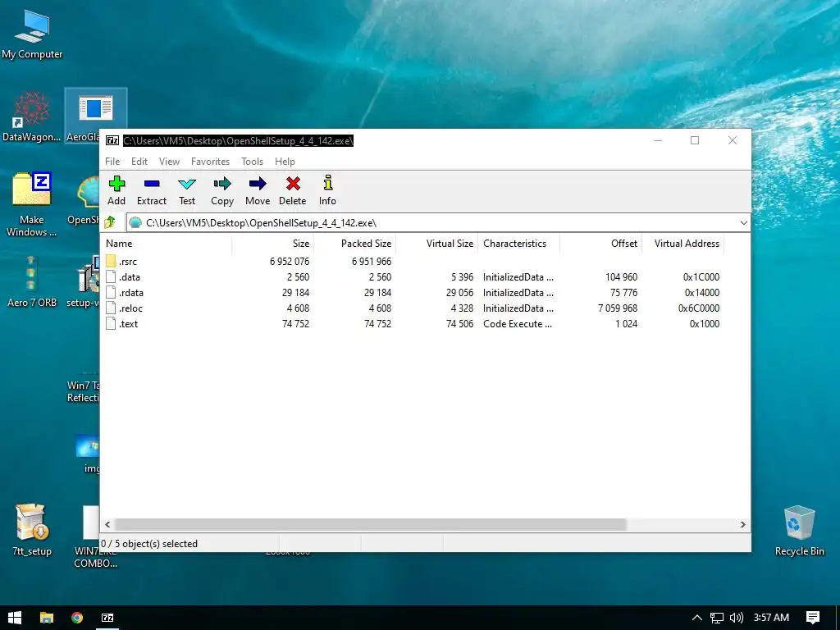Click the 7z icon in title bar
840x630 pixels.
112,141
